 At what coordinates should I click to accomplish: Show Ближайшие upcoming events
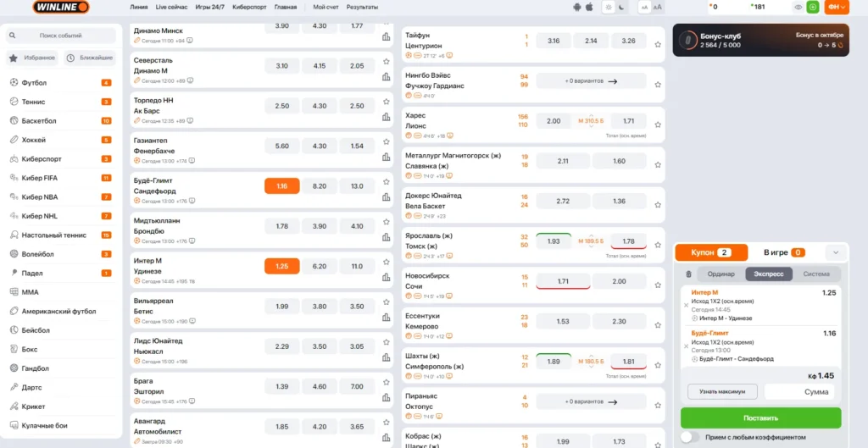[89, 58]
